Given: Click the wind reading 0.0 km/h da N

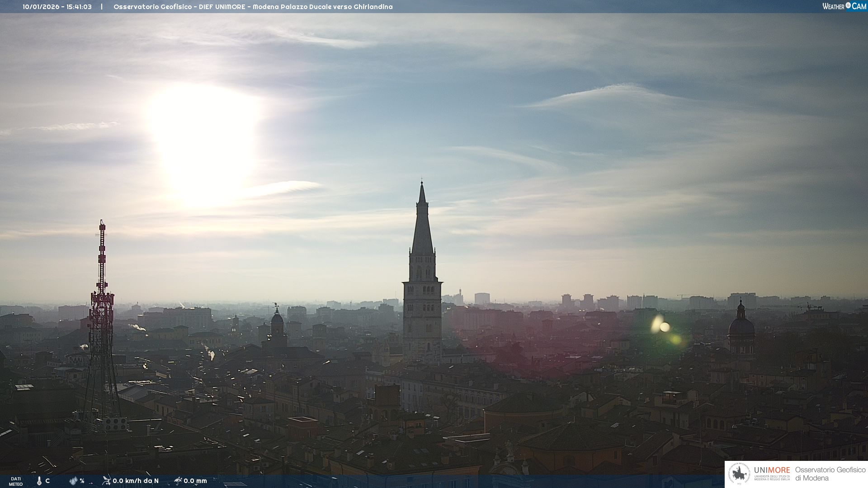Looking at the screenshot, I should point(136,481).
